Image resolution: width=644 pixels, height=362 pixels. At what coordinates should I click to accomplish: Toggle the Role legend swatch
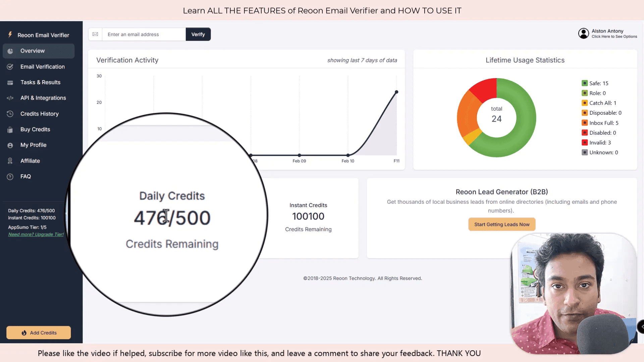pos(585,93)
